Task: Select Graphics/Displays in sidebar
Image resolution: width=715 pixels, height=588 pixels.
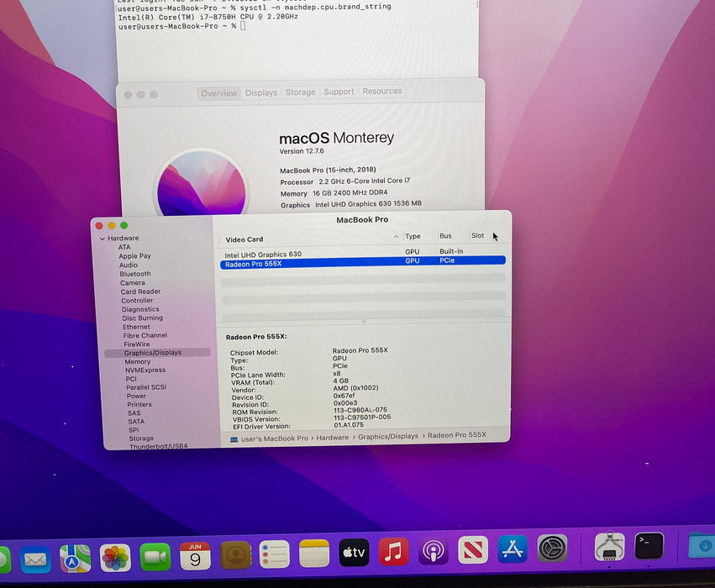Action: pos(157,353)
